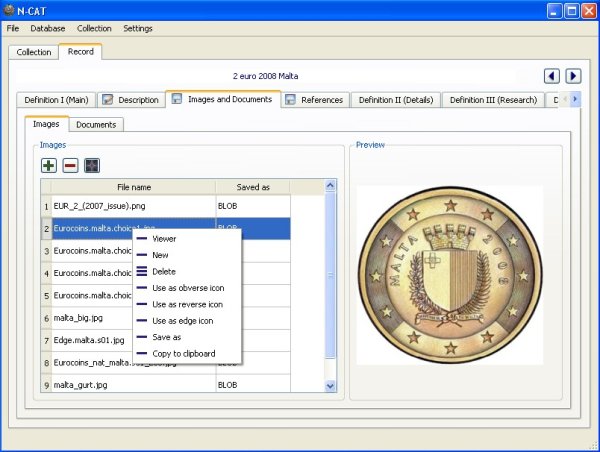
Task: Minimize the N-CAT window
Action: 554,11
